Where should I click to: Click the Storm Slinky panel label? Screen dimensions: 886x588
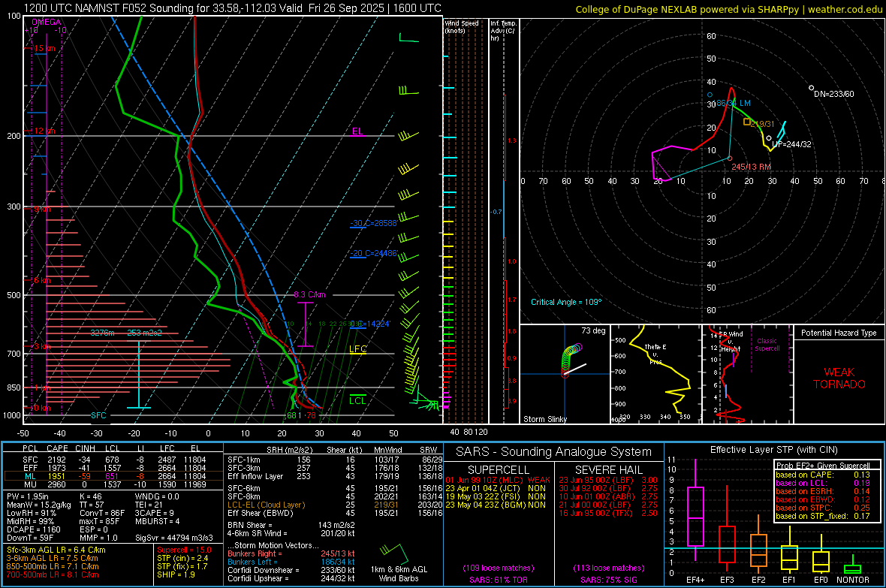point(544,419)
